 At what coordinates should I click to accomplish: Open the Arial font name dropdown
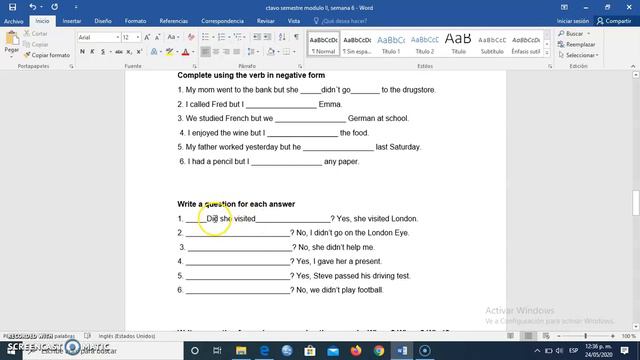tap(118, 37)
